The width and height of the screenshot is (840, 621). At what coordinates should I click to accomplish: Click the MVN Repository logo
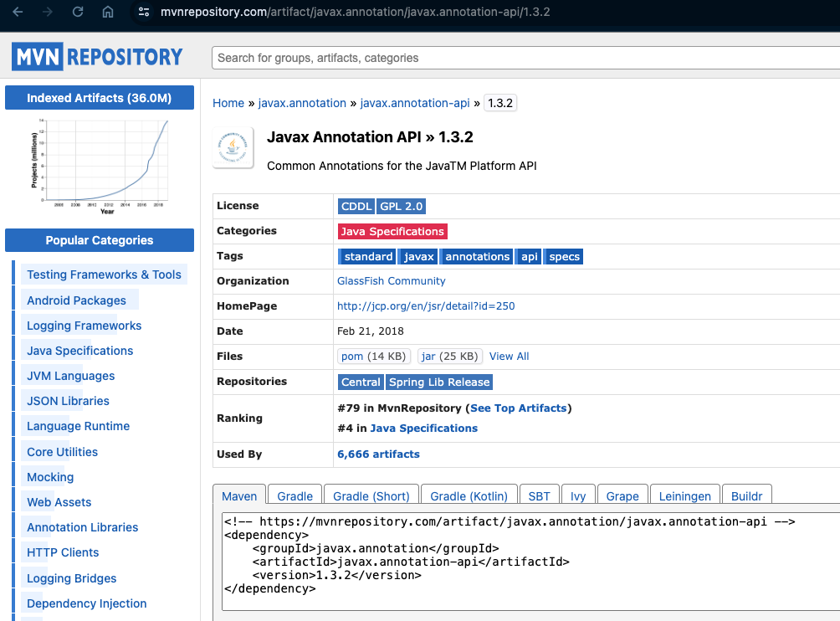click(x=97, y=57)
